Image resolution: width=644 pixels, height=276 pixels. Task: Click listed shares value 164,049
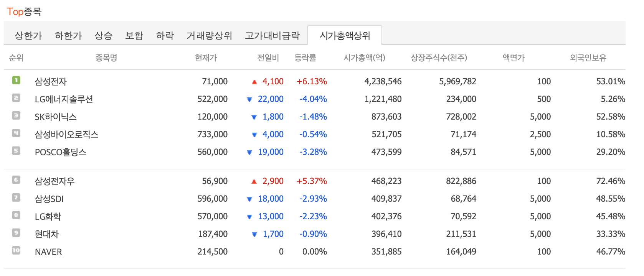461,251
